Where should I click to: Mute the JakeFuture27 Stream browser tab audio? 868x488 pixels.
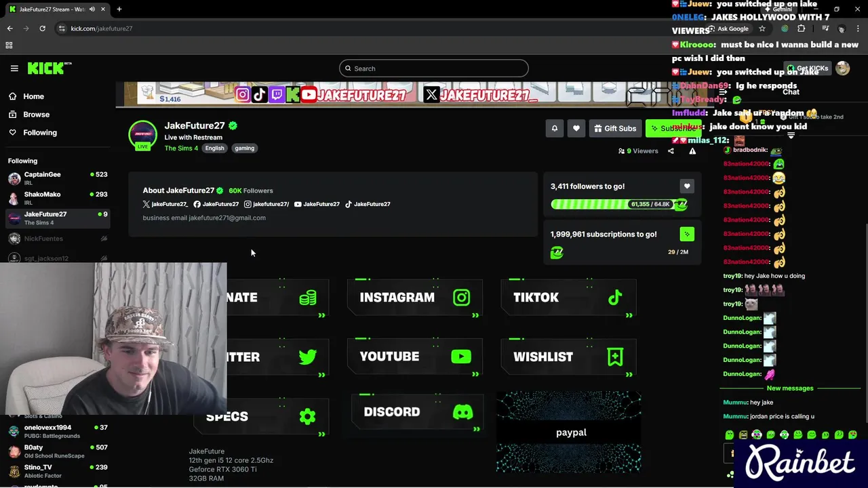pyautogui.click(x=92, y=9)
